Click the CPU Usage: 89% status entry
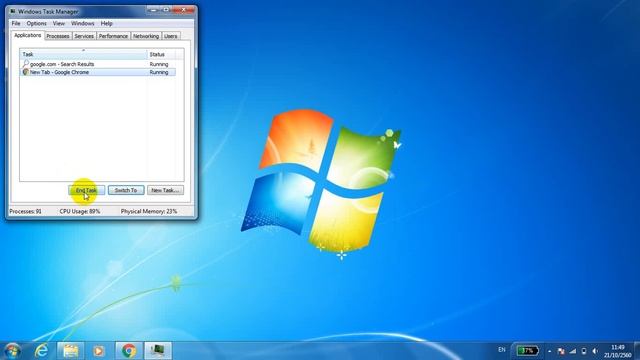 (80, 211)
